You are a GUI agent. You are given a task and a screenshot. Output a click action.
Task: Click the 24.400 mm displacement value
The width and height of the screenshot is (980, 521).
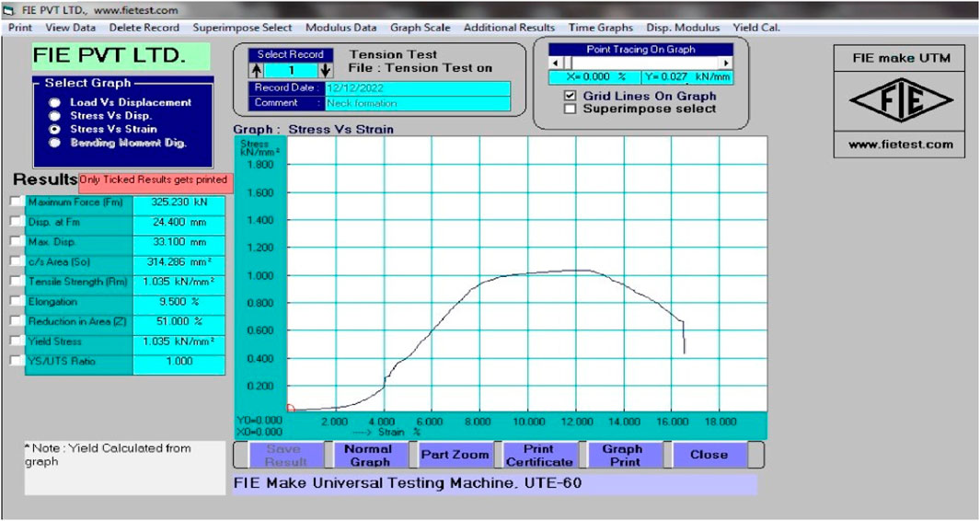(179, 223)
